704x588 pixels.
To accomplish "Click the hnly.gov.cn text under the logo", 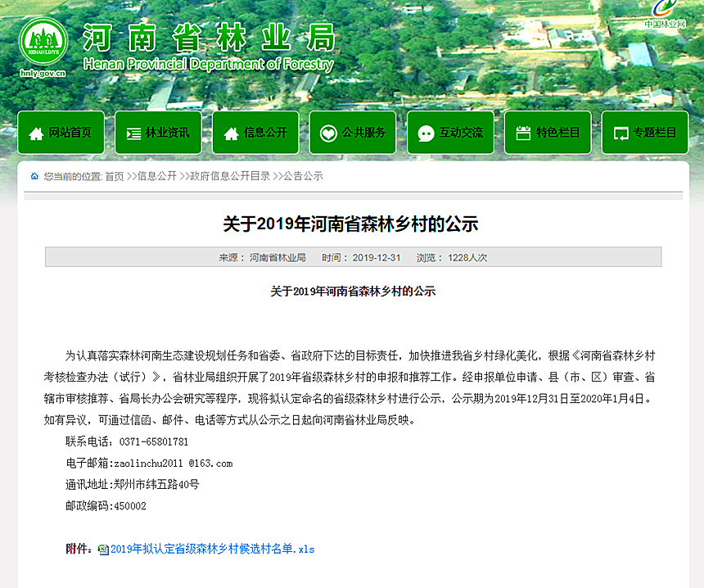I will (43, 73).
